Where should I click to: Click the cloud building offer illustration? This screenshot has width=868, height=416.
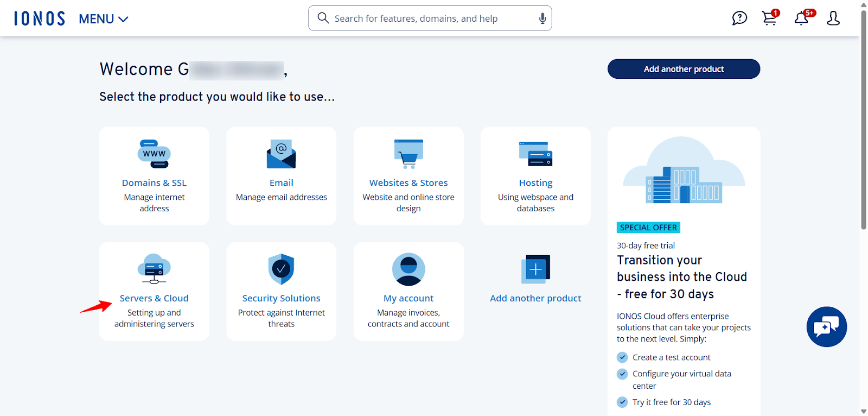684,170
